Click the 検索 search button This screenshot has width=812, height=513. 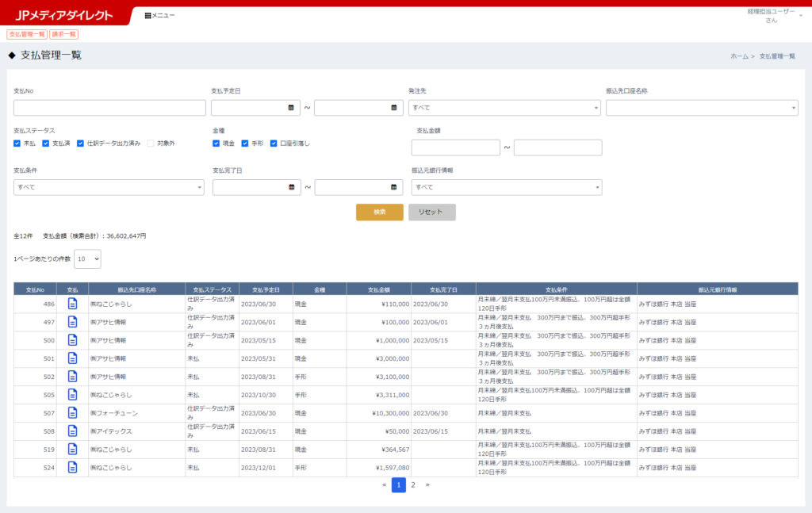[x=380, y=212]
